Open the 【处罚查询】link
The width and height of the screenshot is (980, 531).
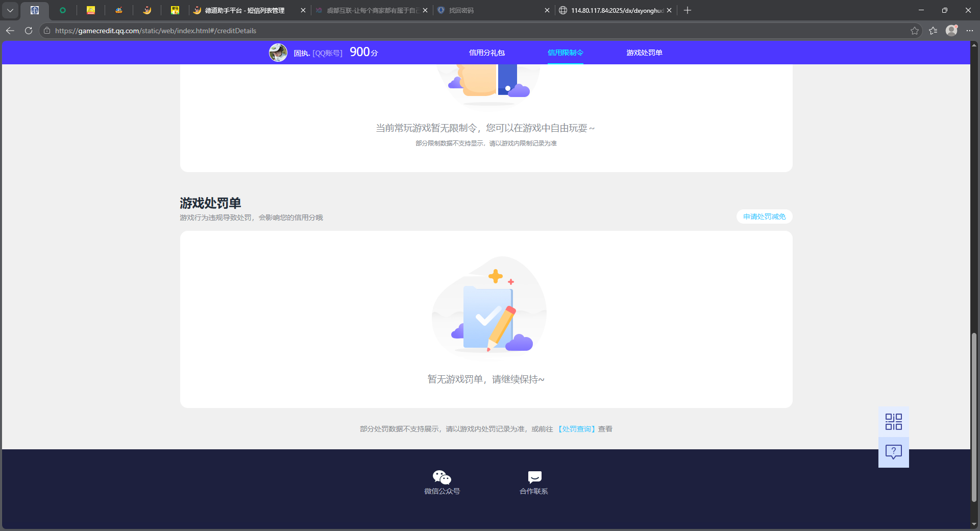tap(577, 429)
